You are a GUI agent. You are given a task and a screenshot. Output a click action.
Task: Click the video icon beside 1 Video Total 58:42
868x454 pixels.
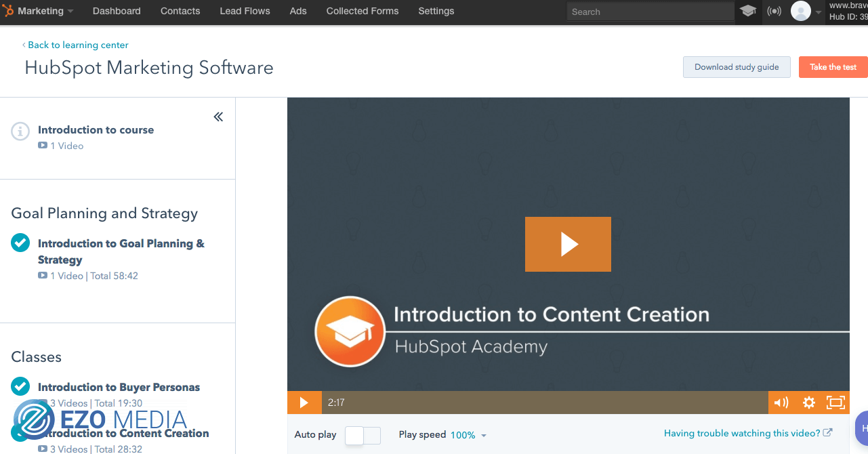[43, 276]
